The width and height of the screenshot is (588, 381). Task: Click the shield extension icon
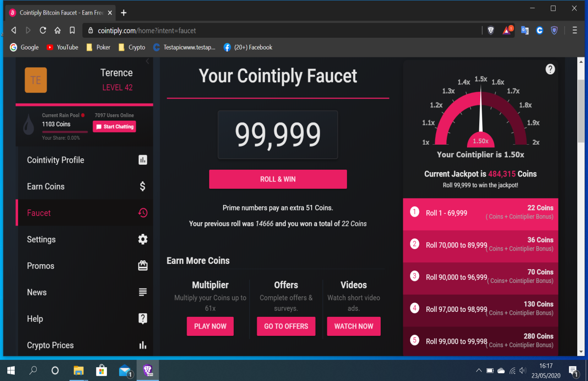pos(554,30)
